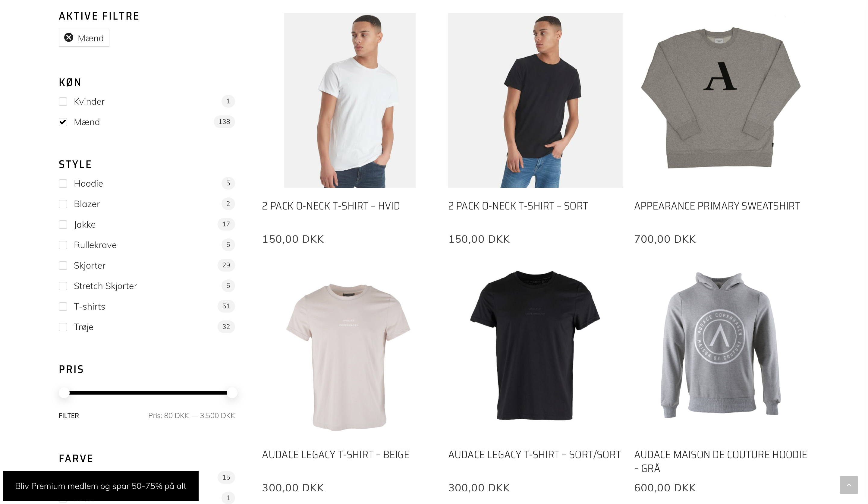The image size is (868, 504).
Task: Click the scroll-to-top arrow button
Action: [x=848, y=485]
